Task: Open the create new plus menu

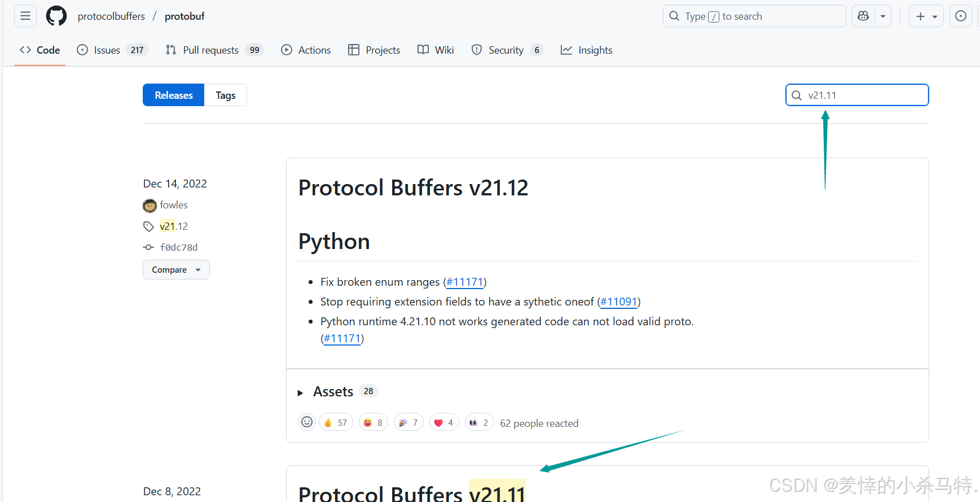Action: coord(926,16)
